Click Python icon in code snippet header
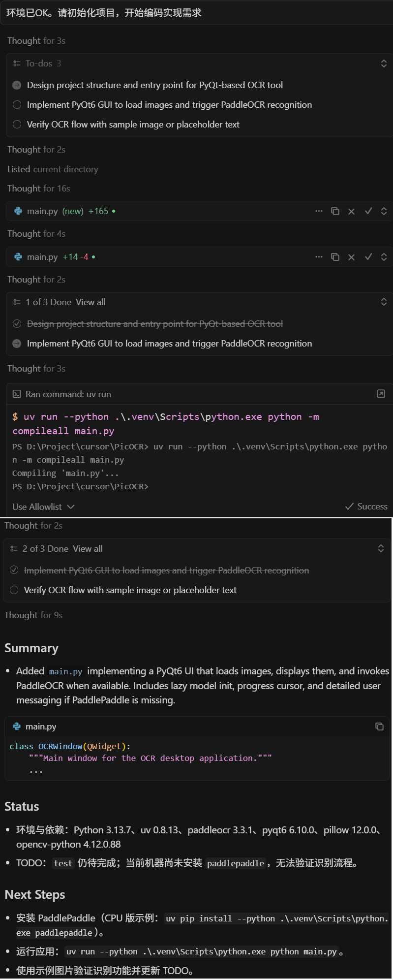 17,727
